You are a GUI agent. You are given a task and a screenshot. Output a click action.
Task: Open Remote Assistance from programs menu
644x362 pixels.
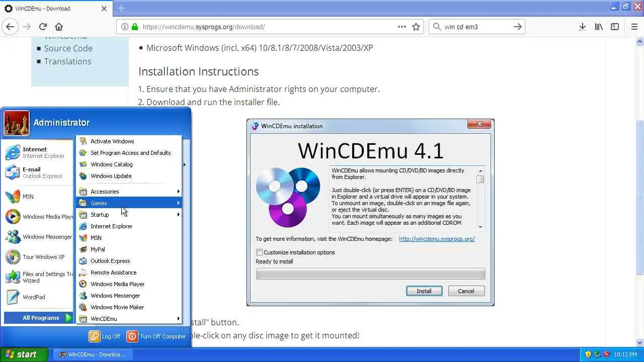(x=129, y=273)
